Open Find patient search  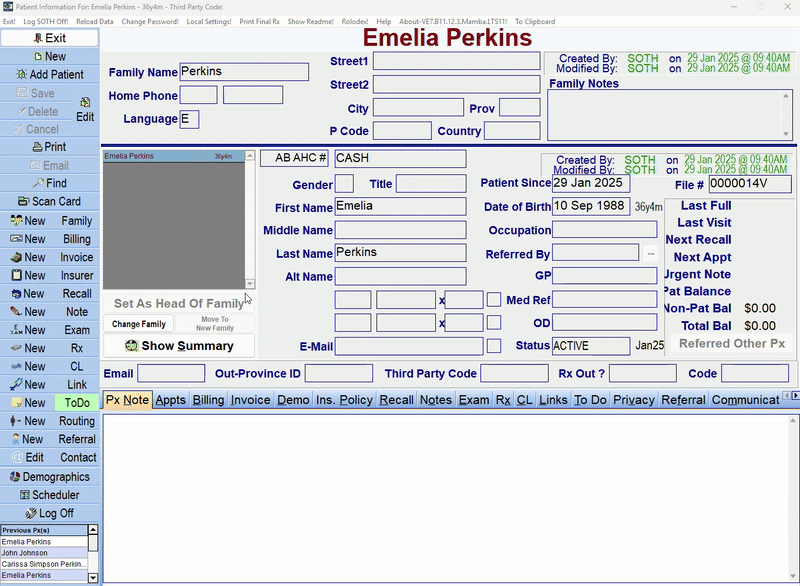click(x=50, y=183)
